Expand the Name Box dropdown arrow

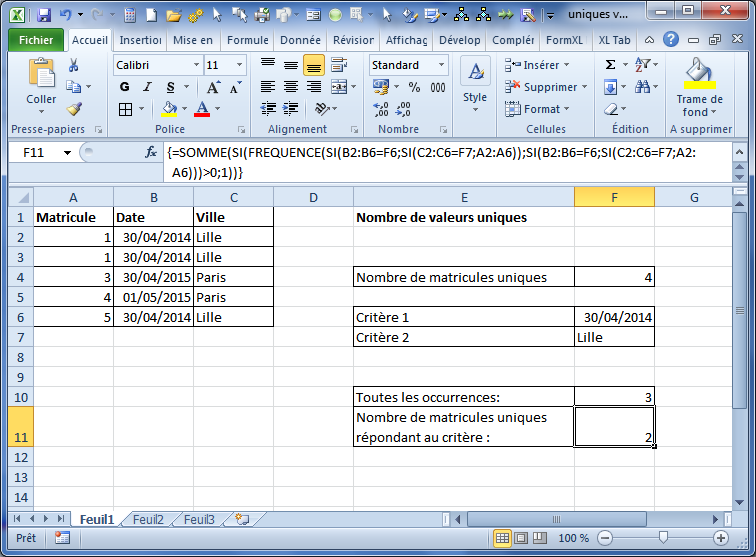[67, 153]
